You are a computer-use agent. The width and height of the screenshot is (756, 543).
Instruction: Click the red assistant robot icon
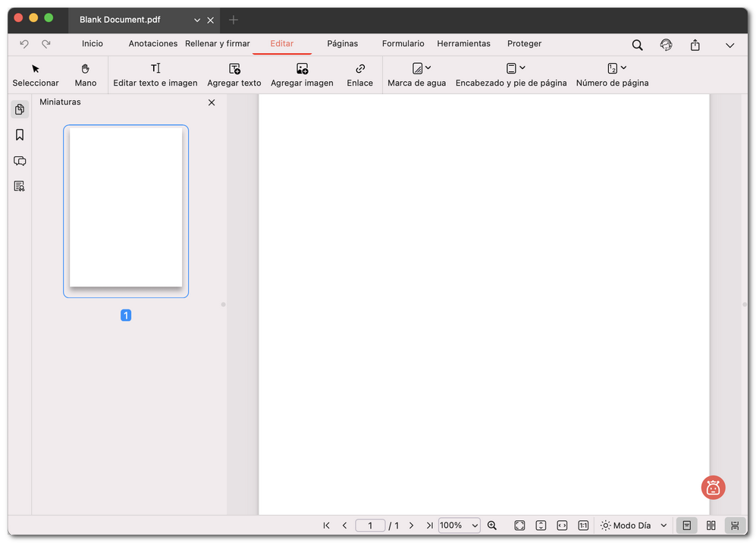coord(712,488)
